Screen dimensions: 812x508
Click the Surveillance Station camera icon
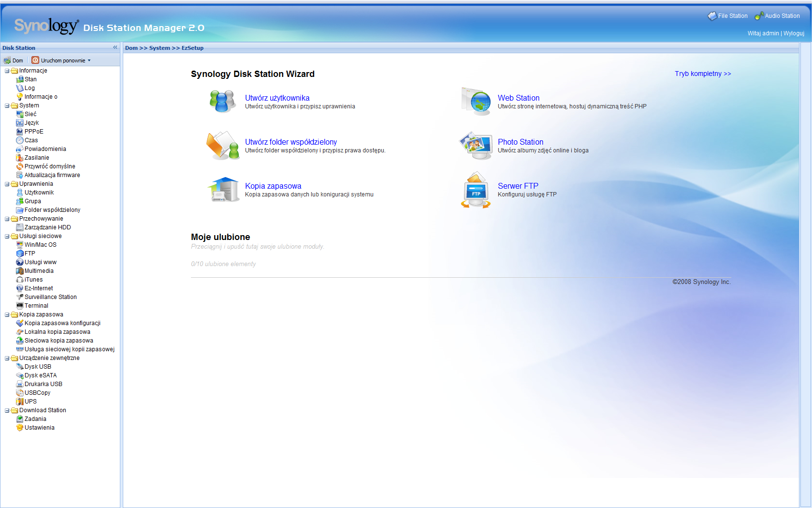pos(20,297)
